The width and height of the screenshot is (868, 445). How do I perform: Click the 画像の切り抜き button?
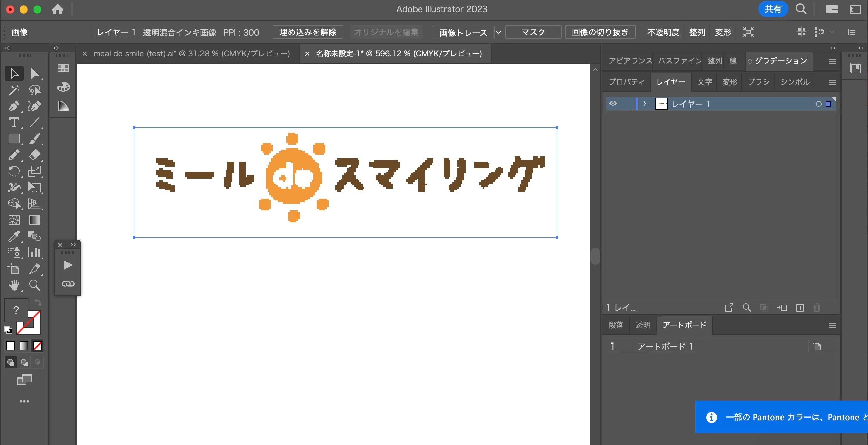(600, 32)
